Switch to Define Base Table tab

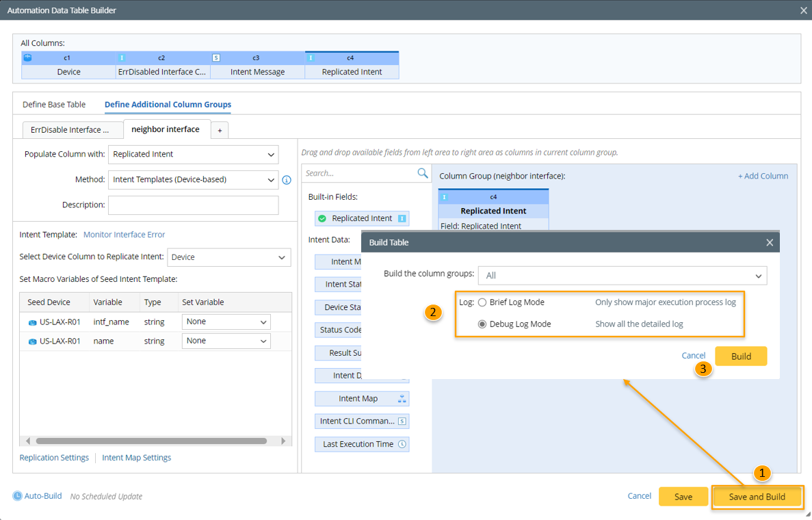54,105
